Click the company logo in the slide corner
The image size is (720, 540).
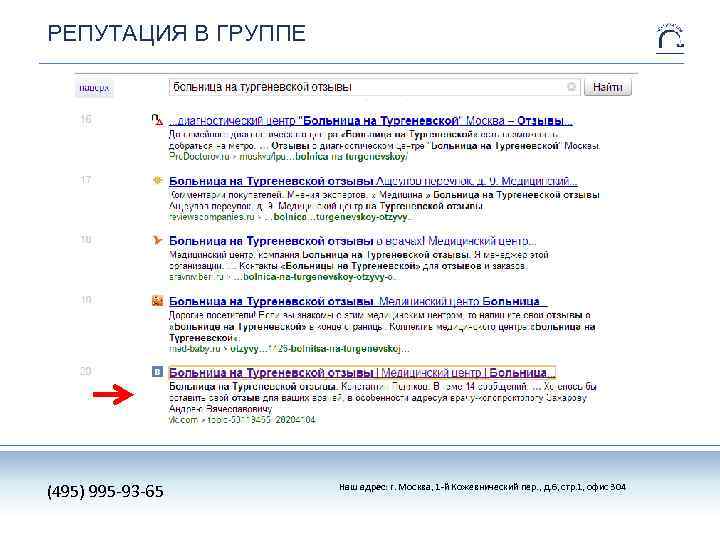tap(670, 38)
